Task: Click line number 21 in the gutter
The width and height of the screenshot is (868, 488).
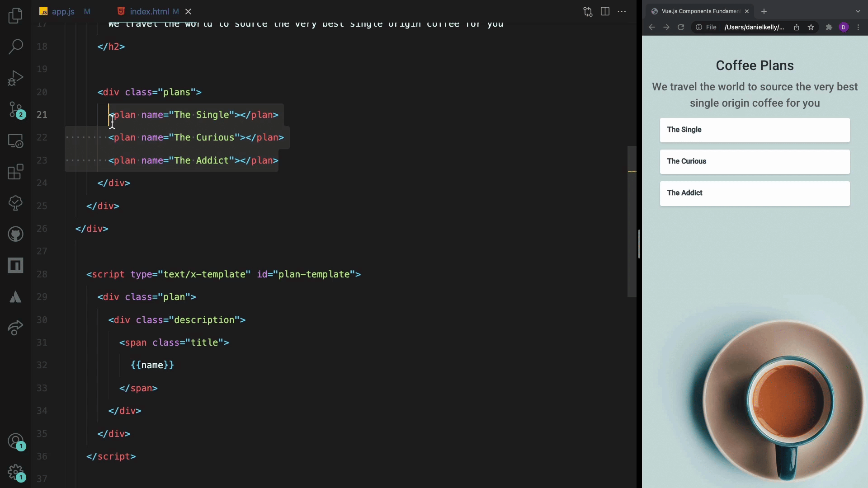Action: (x=42, y=115)
